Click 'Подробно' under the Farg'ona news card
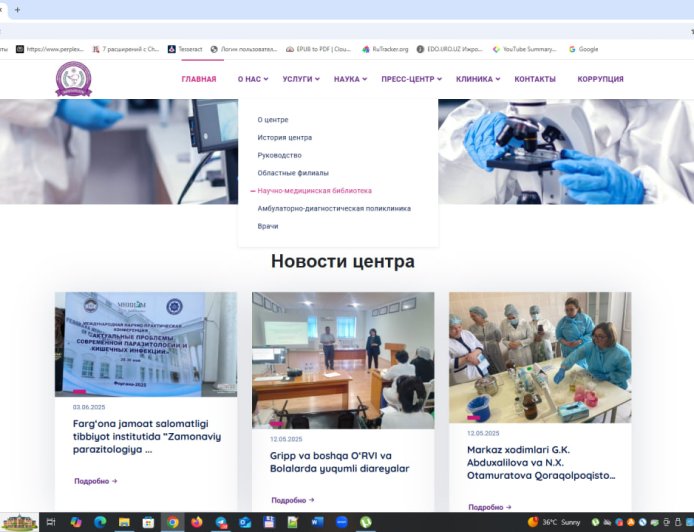 point(96,481)
